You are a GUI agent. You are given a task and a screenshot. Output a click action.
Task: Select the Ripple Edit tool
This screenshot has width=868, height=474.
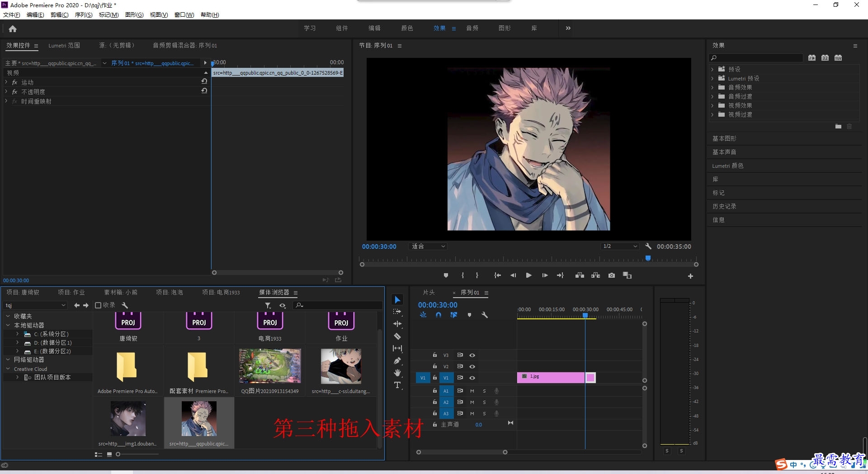pyautogui.click(x=397, y=324)
